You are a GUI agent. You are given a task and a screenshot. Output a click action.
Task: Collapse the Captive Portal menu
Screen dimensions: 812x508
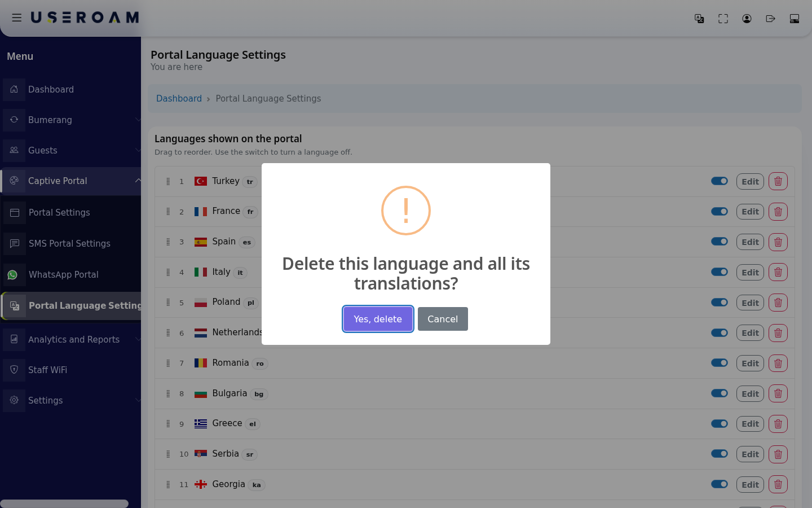[x=70, y=181]
